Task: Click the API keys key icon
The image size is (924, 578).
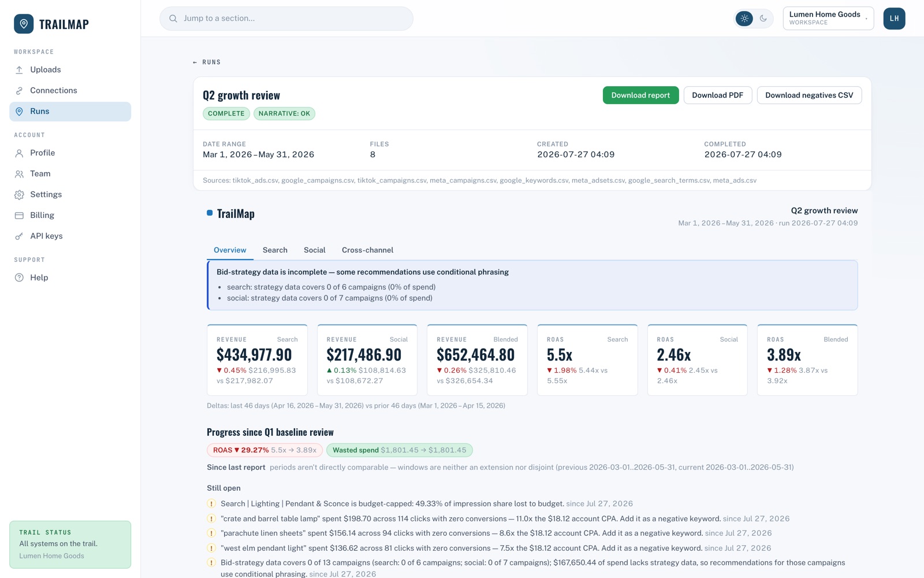Action: (x=19, y=236)
